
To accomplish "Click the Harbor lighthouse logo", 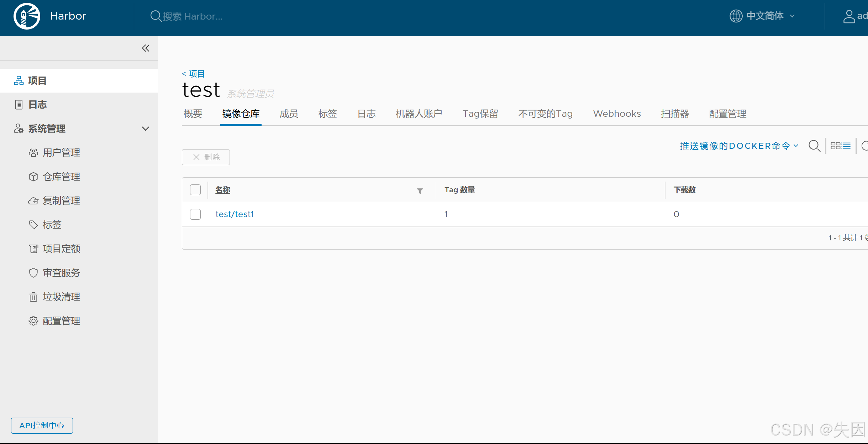I will pyautogui.click(x=27, y=16).
